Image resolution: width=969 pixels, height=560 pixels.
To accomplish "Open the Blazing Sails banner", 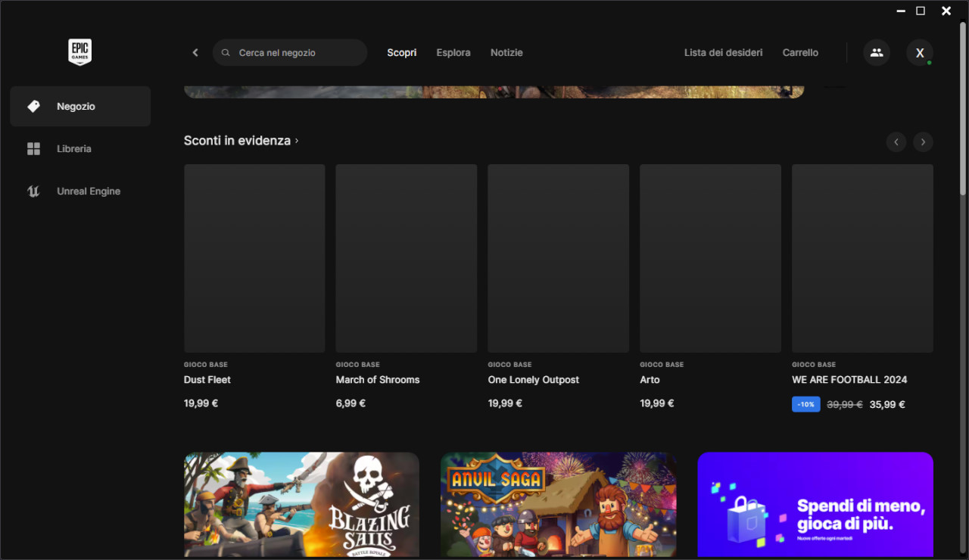I will tap(301, 504).
